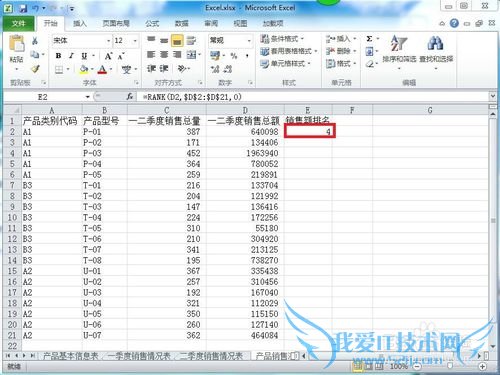Screen dimensions: 500x375
Task: Click the text Orientation icon
Action: (182, 69)
